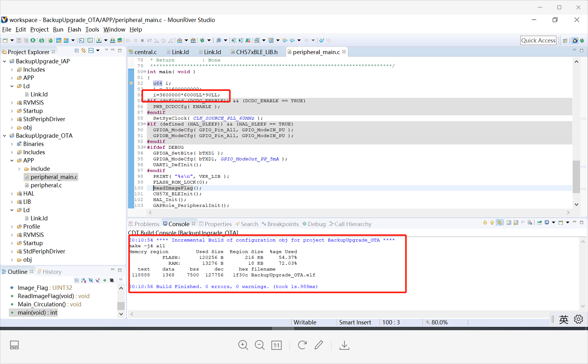
Task: Click Collapse All in Project Explorer
Action: 77,51
